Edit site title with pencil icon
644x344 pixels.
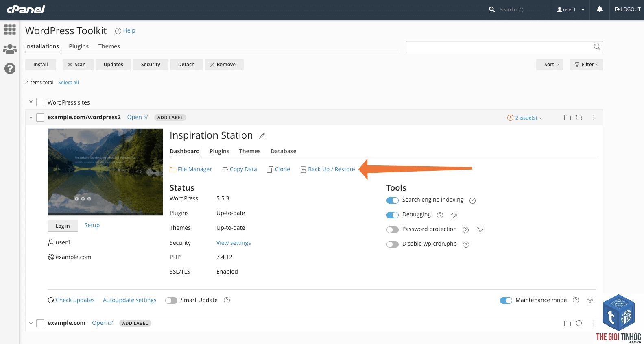[x=262, y=136]
